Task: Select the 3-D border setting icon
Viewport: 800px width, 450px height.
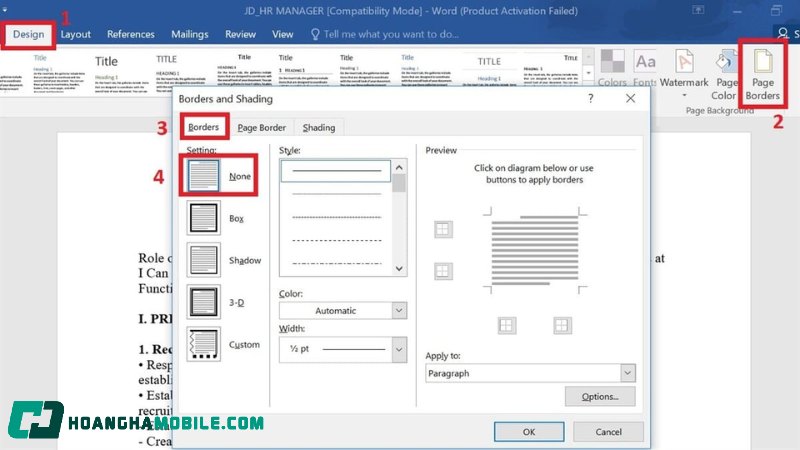Action: [x=203, y=301]
